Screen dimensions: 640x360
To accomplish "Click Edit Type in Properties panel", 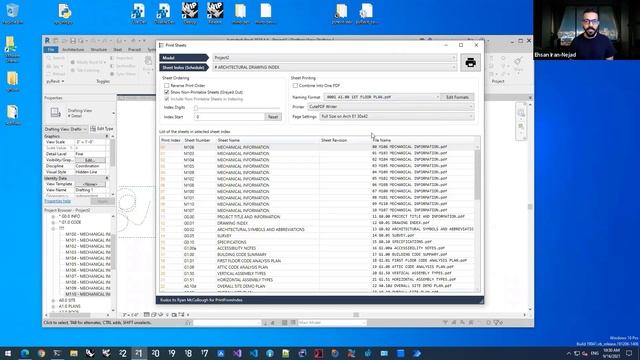I will pyautogui.click(x=102, y=129).
